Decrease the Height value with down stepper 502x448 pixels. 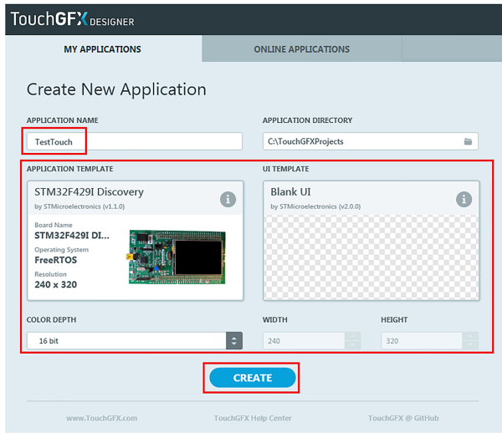pyautogui.click(x=471, y=345)
